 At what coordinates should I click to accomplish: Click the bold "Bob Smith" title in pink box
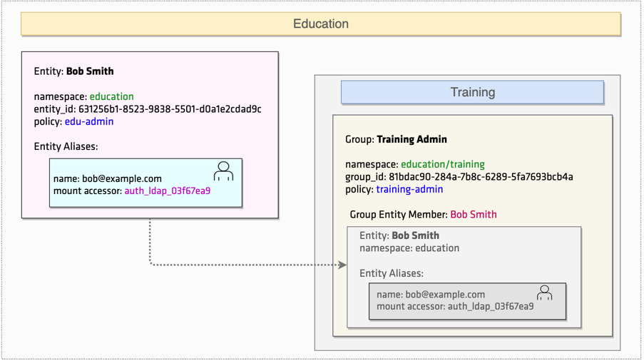(x=90, y=71)
